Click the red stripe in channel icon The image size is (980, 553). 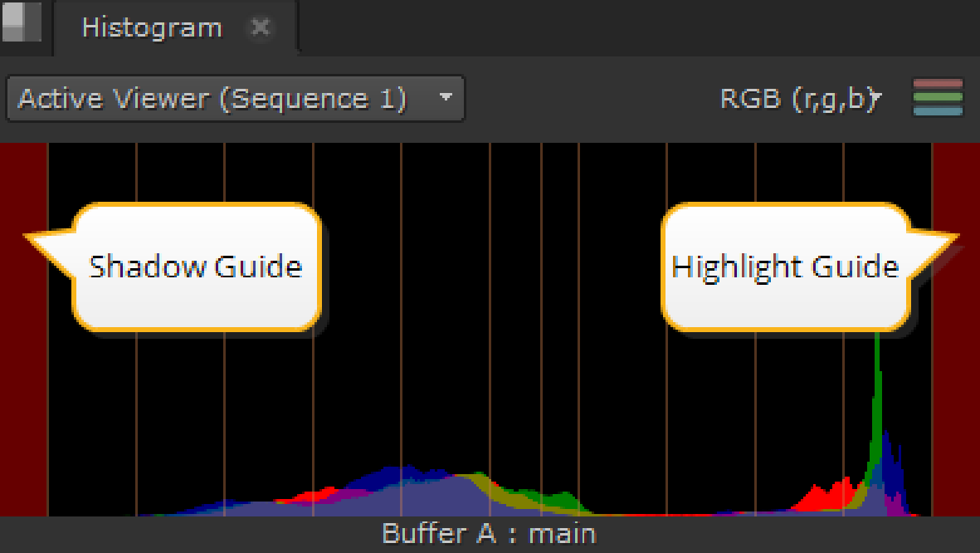[x=937, y=85]
